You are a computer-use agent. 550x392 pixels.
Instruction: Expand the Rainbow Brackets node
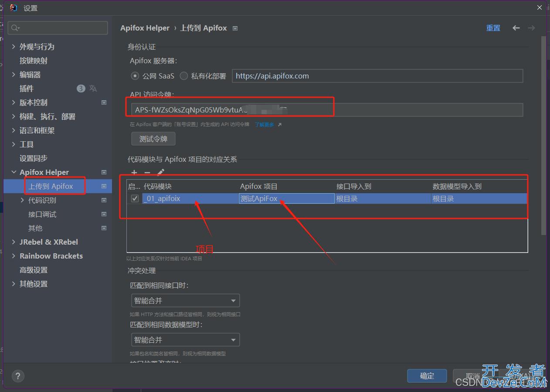[x=14, y=256]
